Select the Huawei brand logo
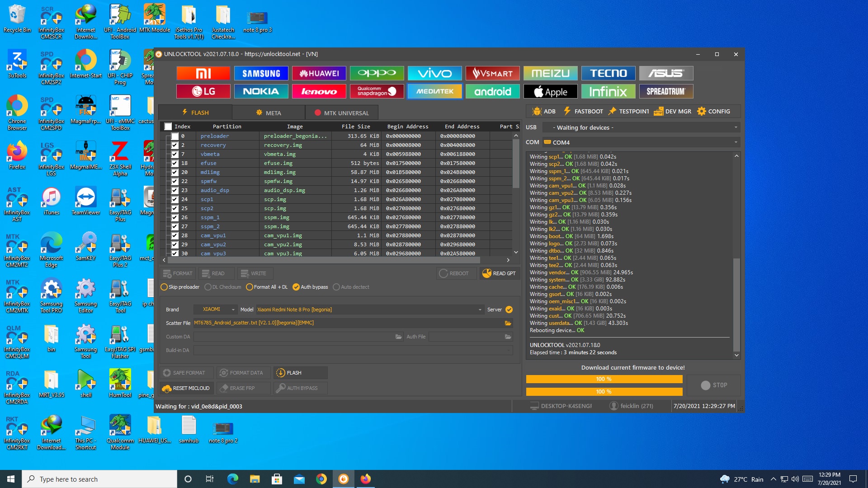This screenshot has width=868, height=488. point(319,73)
